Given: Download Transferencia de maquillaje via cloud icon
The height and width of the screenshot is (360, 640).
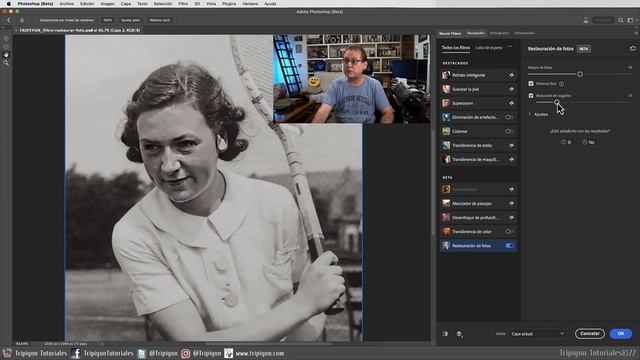Looking at the screenshot, I should click(x=511, y=160).
